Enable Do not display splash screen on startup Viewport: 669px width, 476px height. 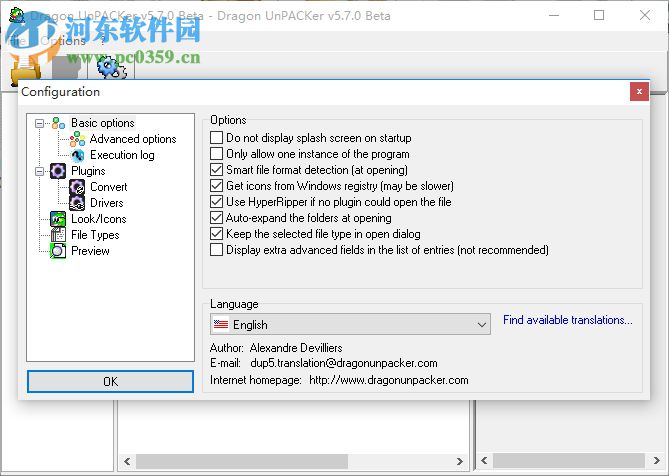(x=217, y=138)
